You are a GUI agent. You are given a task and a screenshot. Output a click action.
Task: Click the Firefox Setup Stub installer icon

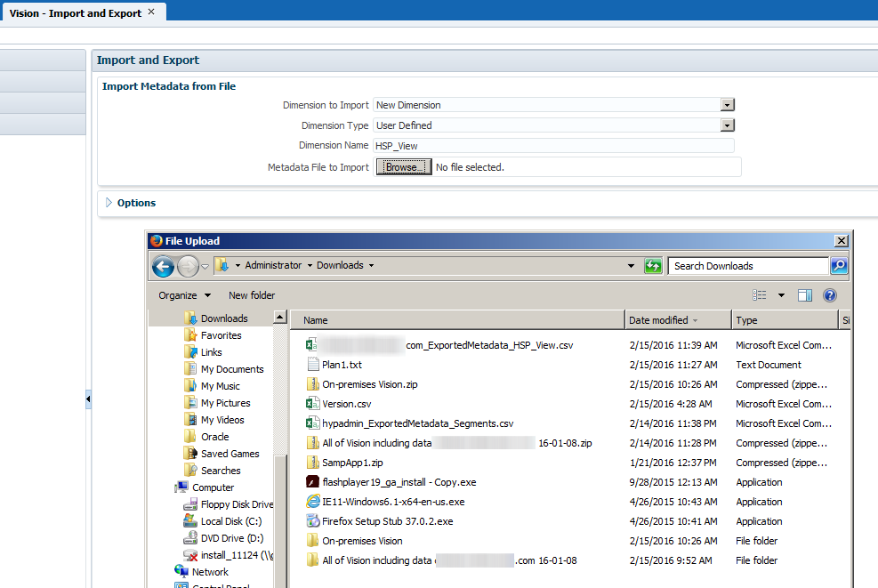312,521
